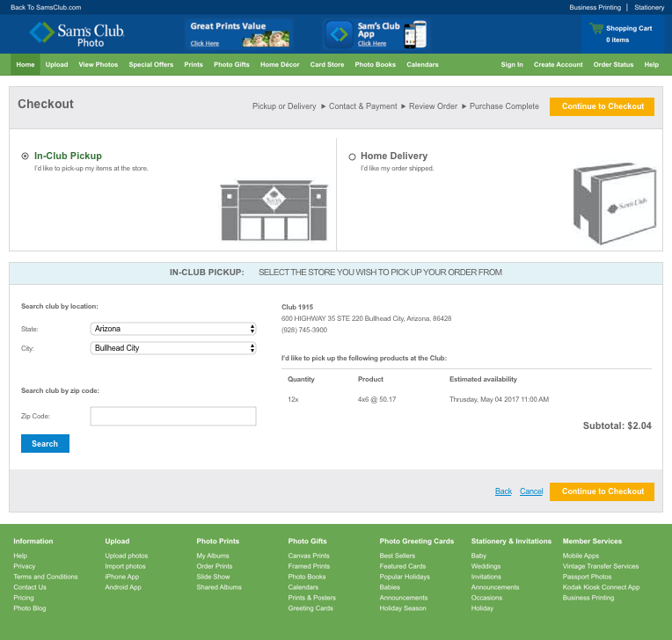This screenshot has height=640, width=672.
Task: Click footer Contact Us link
Action: click(30, 587)
